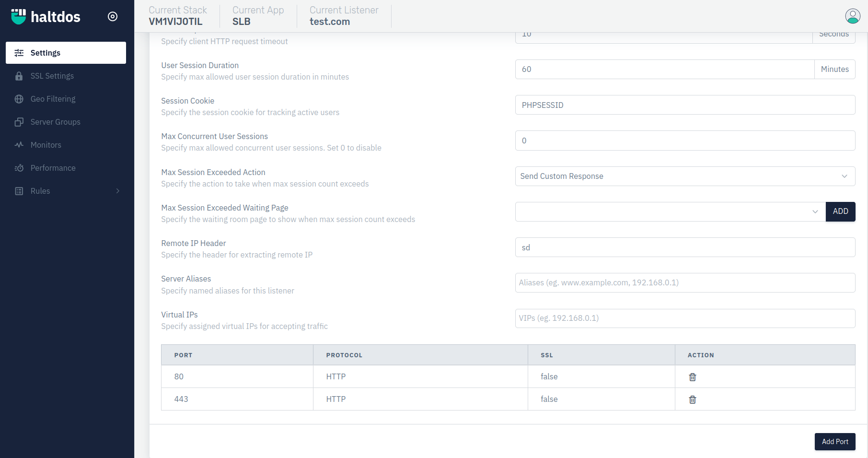
Task: Click the Server Groups icon
Action: click(19, 122)
